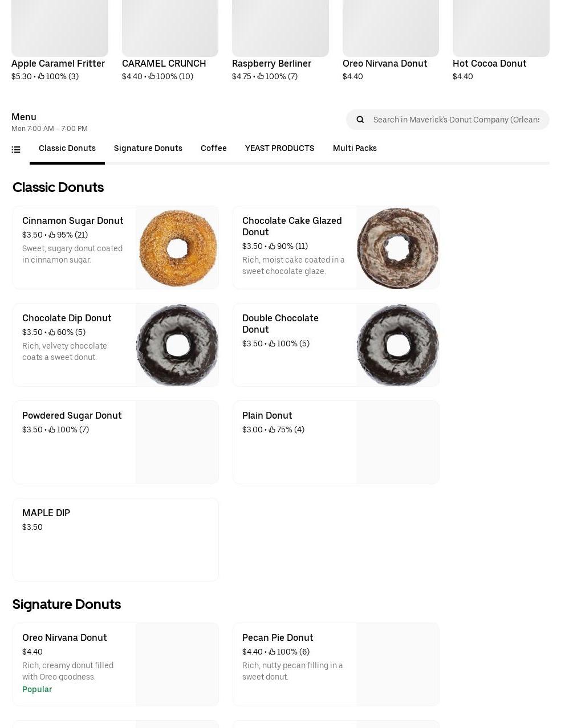Click thumbs-up icon under Apple Caramel Fritter
Screen dimensions: 561x728
(x=41, y=76)
